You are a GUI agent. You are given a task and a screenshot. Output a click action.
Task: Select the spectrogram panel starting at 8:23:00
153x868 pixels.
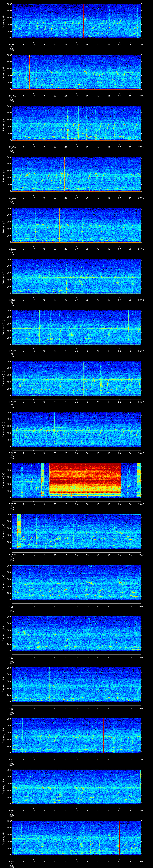pos(76,378)
